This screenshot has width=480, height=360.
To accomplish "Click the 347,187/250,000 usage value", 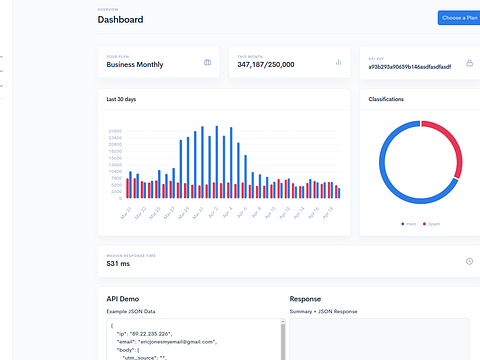I will 266,65.
